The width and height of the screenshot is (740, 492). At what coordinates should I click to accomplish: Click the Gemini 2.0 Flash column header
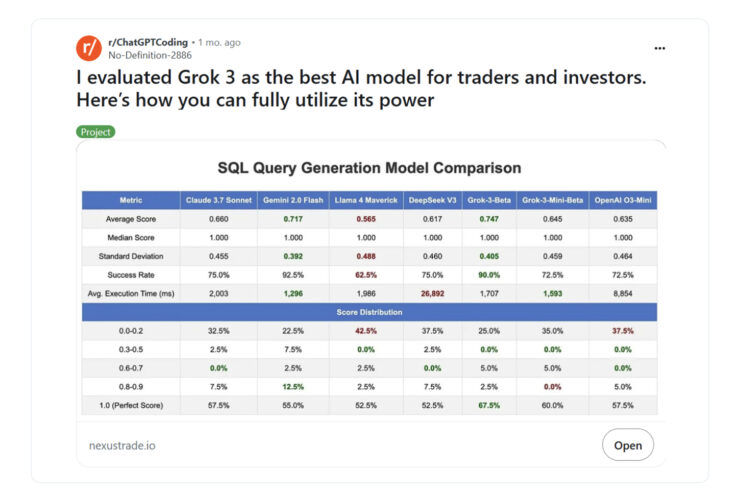click(x=293, y=199)
